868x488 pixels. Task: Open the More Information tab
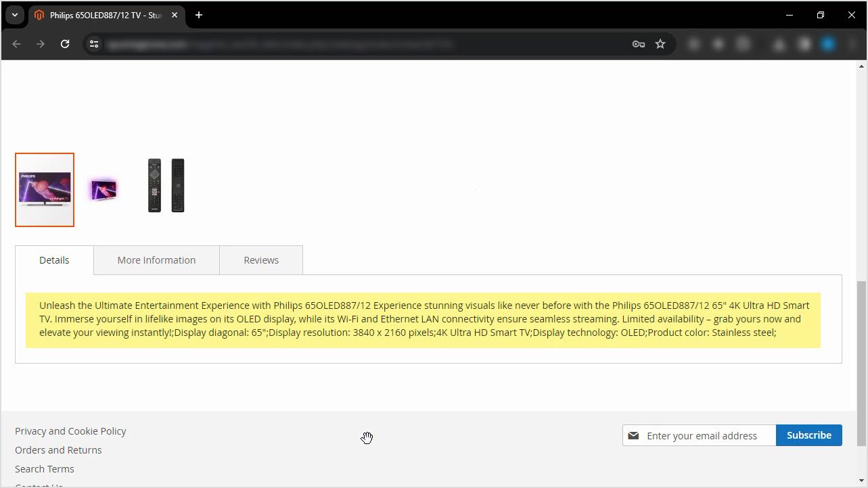pos(156,260)
